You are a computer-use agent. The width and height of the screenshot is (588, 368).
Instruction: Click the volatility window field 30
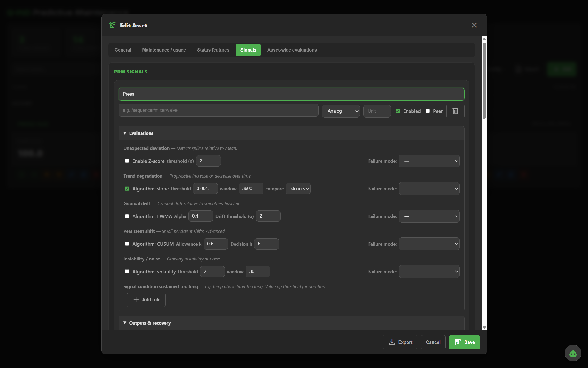[257, 271]
